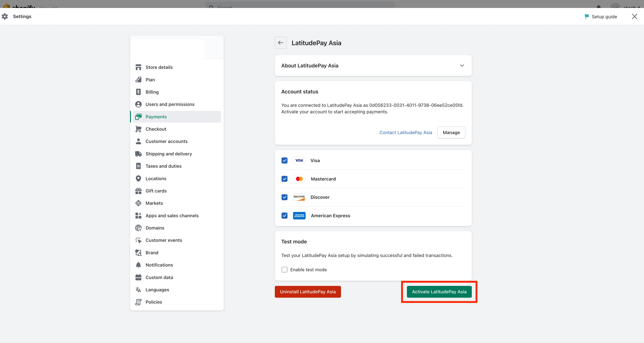644x343 pixels.
Task: Uncheck the American Express checkbox
Action: [x=284, y=215]
